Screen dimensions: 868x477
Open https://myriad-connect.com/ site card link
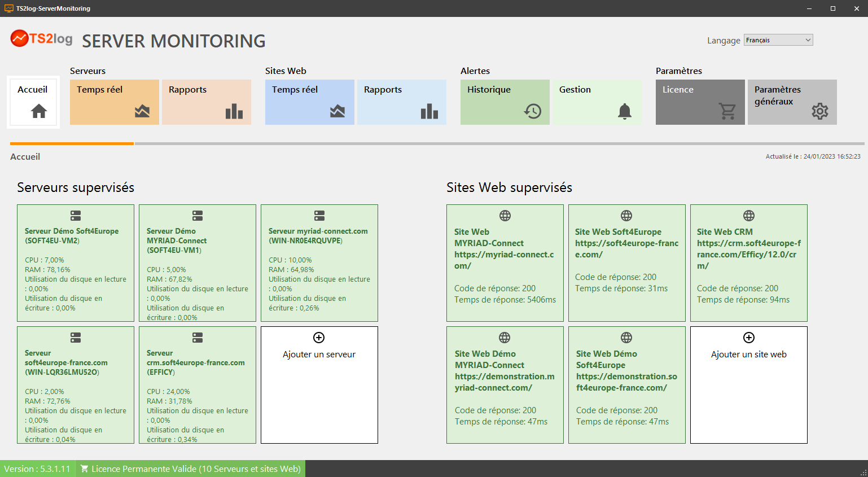(x=504, y=260)
